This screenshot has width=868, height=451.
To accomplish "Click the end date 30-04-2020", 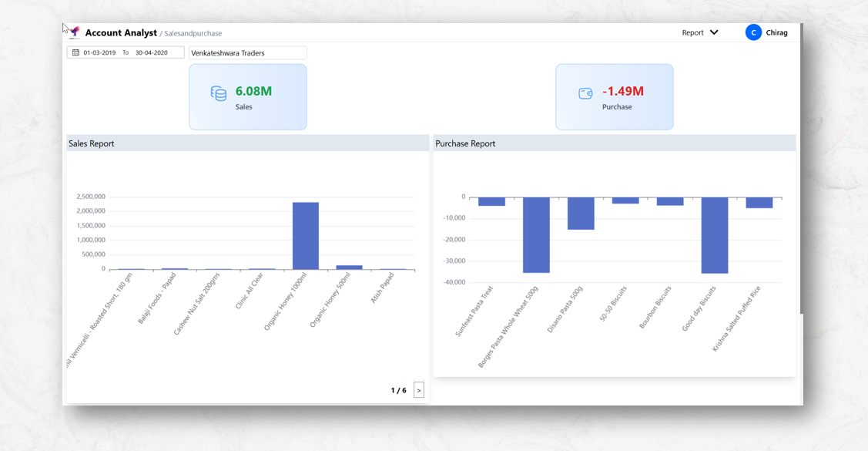I will [x=151, y=52].
